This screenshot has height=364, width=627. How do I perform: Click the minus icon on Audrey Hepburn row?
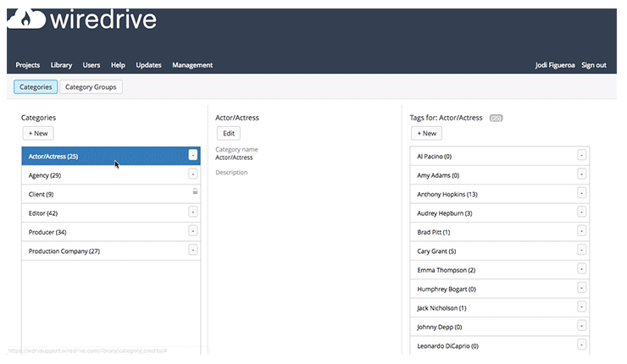[x=582, y=212]
